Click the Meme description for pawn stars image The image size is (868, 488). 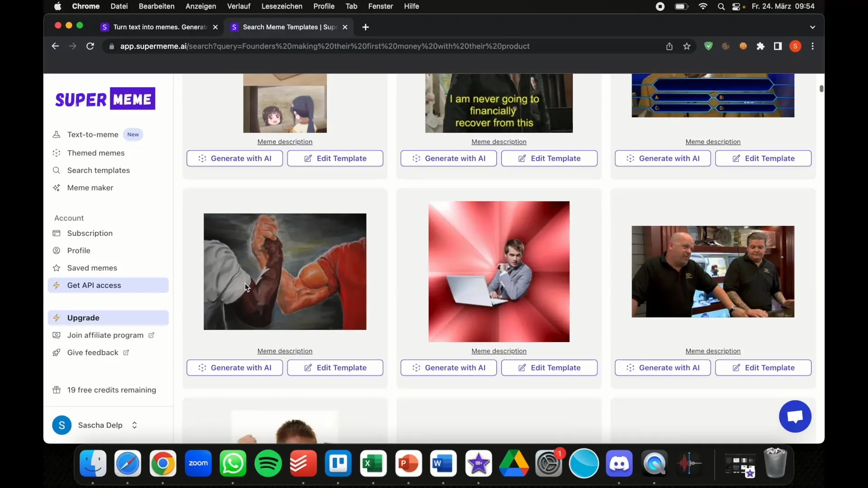[713, 350]
